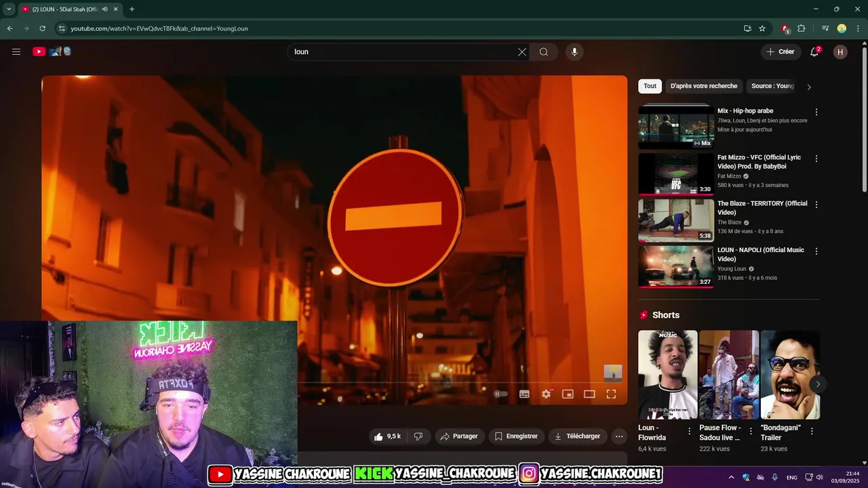The image size is (868, 488).
Task: Mute the LOUN tab via speaker icon
Action: coord(104,9)
